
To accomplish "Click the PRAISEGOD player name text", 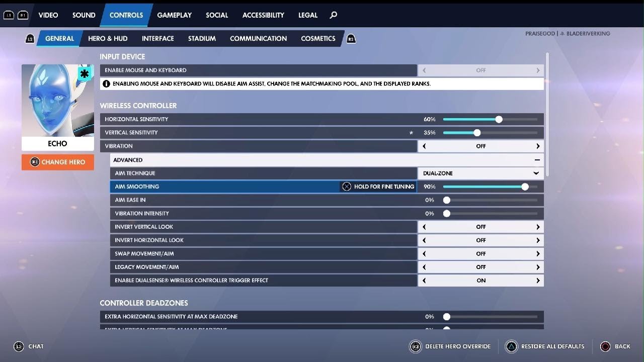I will (x=540, y=34).
